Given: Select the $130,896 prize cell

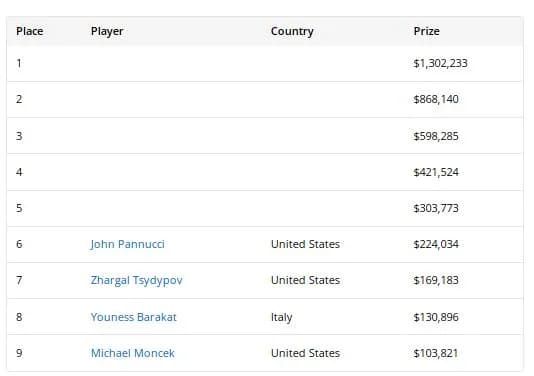Looking at the screenshot, I should point(436,317).
